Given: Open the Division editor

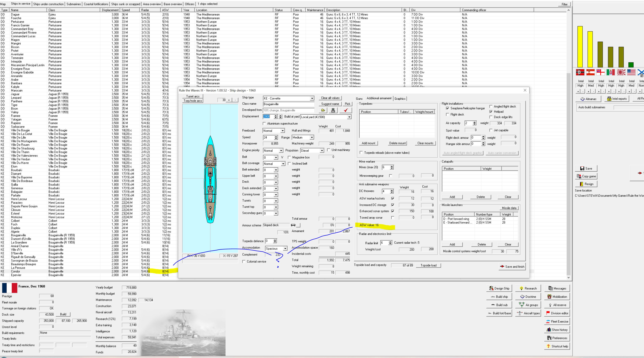Looking at the screenshot, I should pyautogui.click(x=557, y=313).
